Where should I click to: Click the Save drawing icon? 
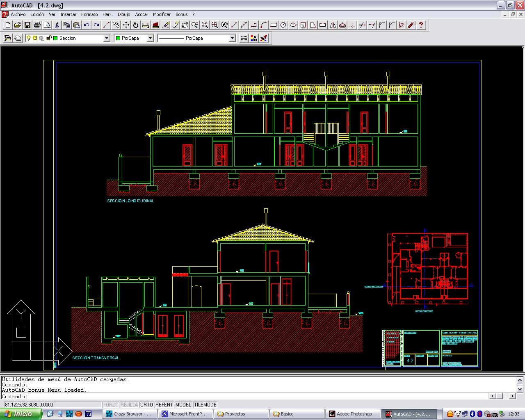[x=27, y=25]
